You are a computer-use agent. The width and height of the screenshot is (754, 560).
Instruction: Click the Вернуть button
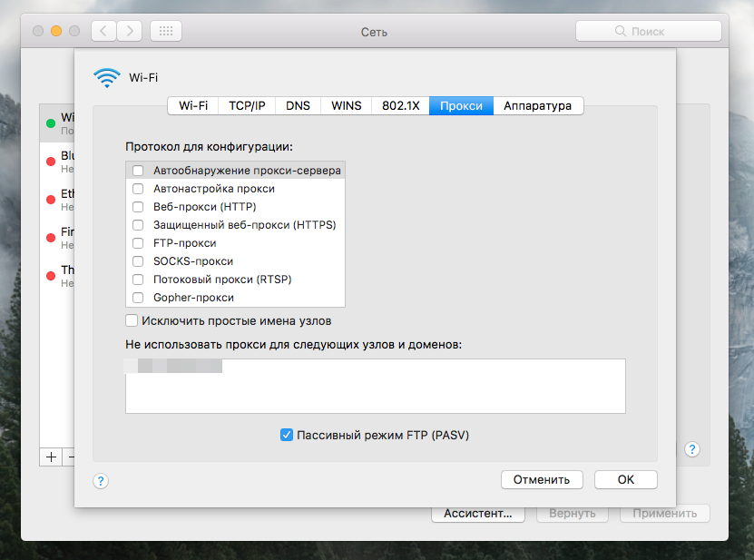(x=573, y=514)
